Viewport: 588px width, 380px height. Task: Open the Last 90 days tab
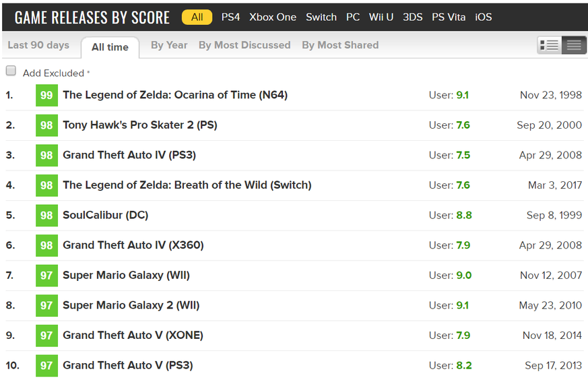click(38, 45)
